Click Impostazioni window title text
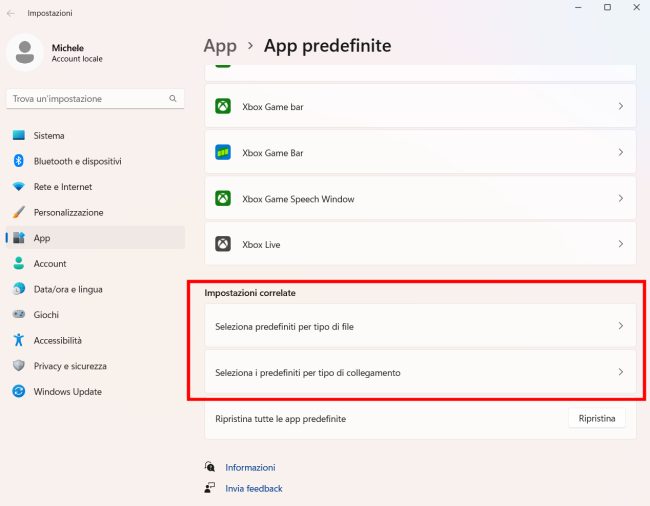Image resolution: width=650 pixels, height=506 pixels. tap(50, 13)
